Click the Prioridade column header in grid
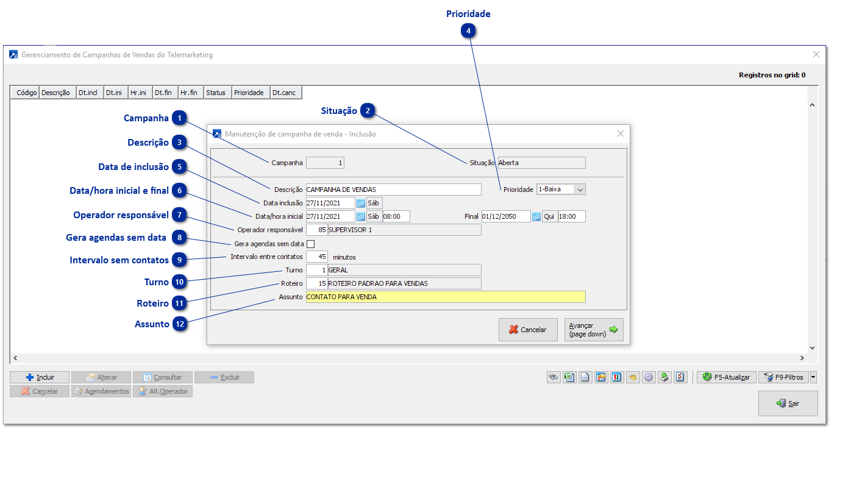 (251, 93)
